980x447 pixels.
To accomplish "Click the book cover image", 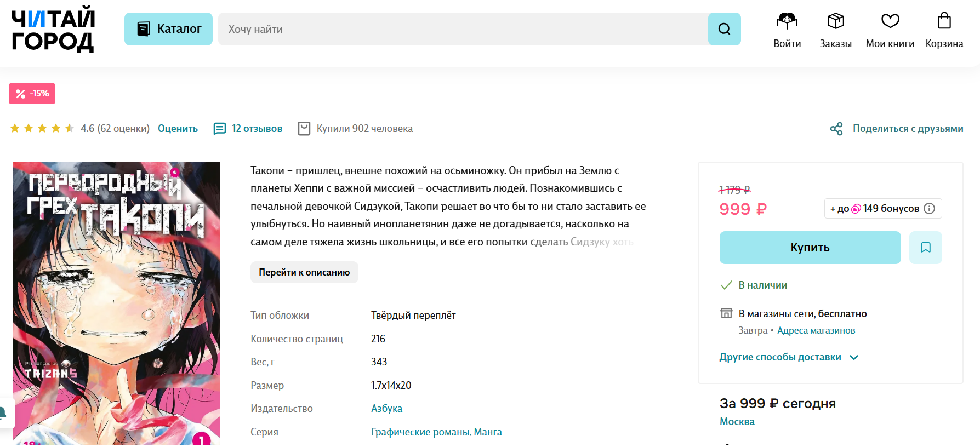I will pos(116,302).
